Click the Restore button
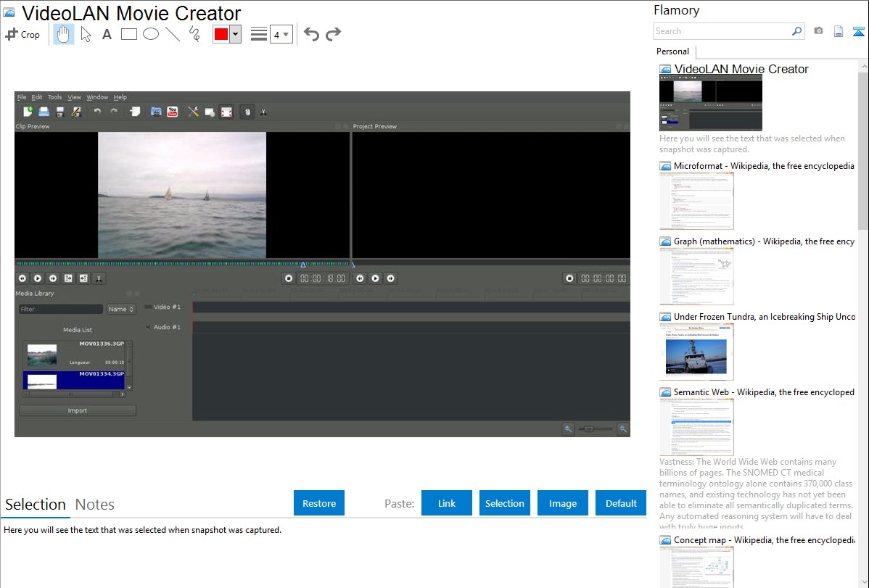This screenshot has height=588, width=869. (x=319, y=503)
